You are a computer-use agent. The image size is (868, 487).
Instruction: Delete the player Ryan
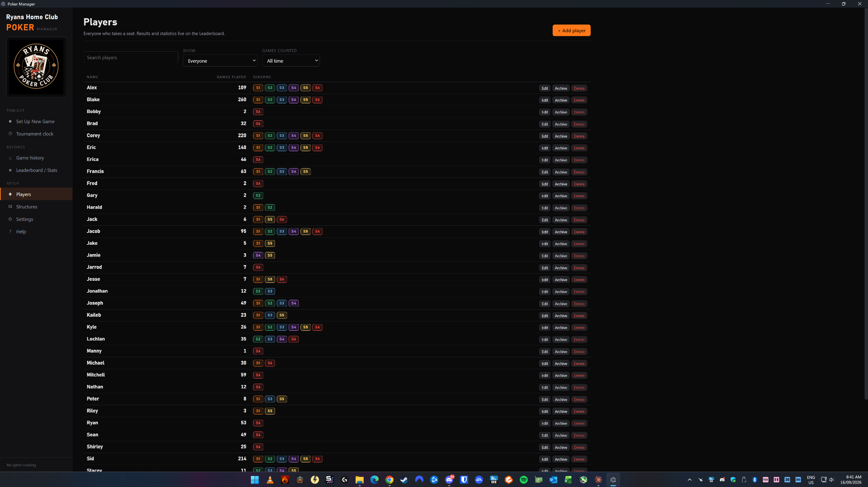[x=579, y=423]
